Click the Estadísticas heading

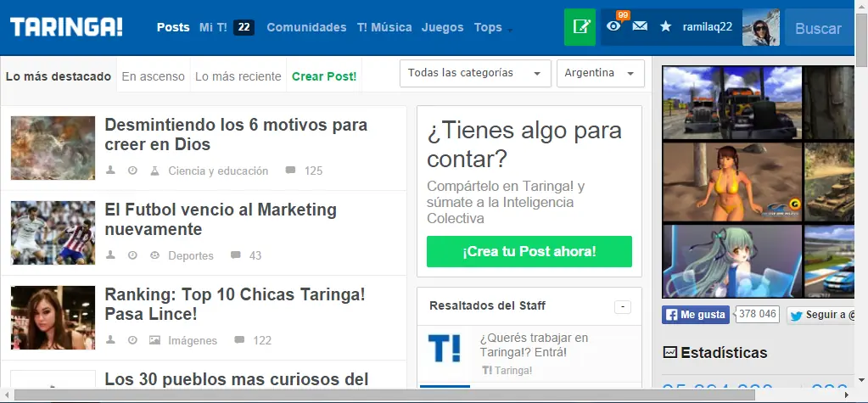pyautogui.click(x=724, y=353)
